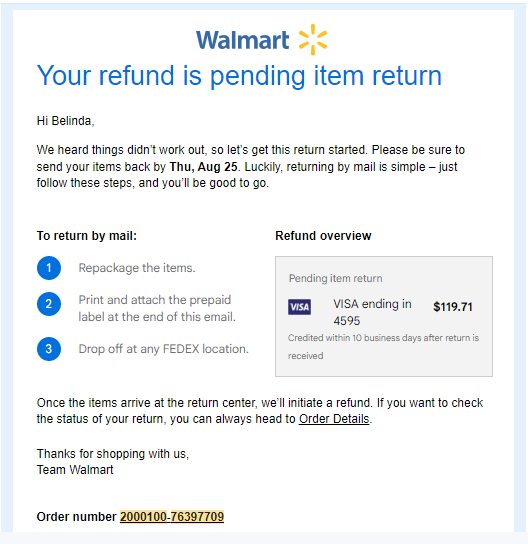
Task: Open the Order Details link
Action: pos(334,419)
